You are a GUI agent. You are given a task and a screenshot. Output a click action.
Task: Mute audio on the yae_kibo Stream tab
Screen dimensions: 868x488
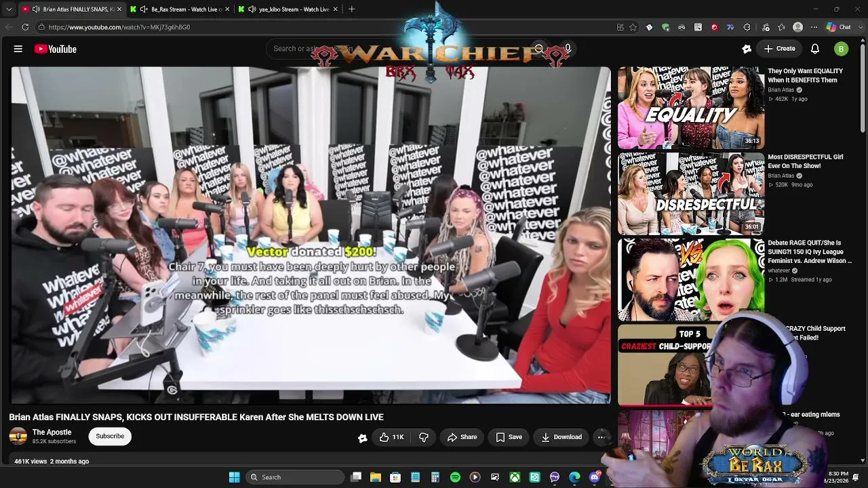pos(252,9)
